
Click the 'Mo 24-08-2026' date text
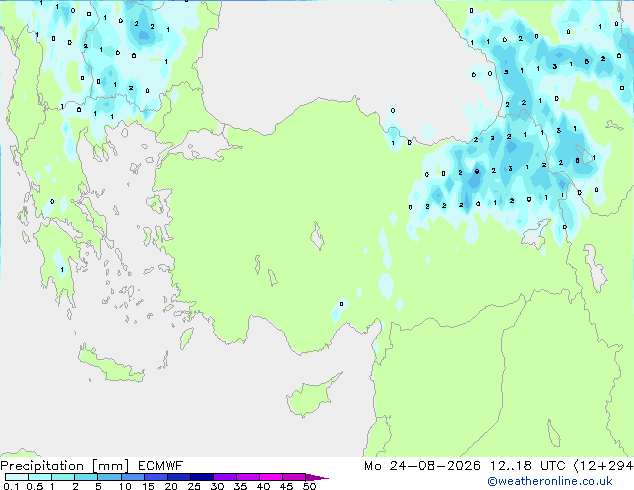tap(423, 466)
